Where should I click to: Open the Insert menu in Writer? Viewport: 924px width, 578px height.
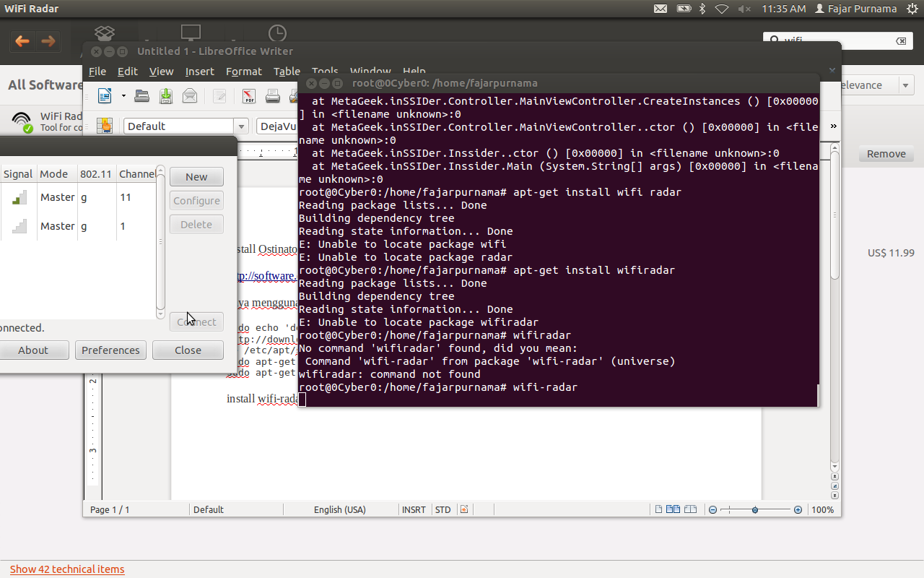pyautogui.click(x=199, y=71)
